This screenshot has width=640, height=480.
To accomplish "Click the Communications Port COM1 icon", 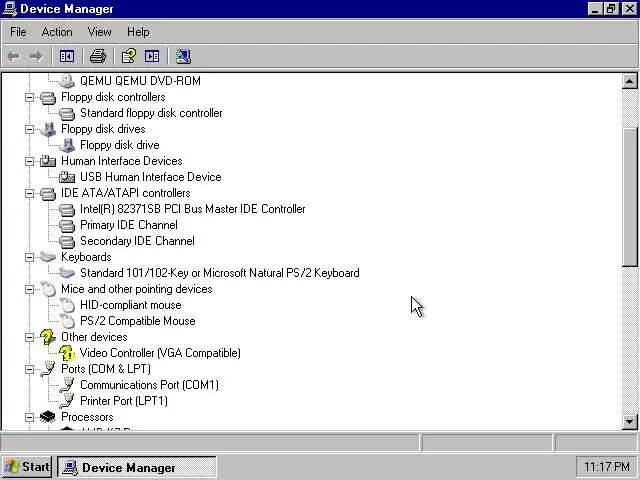I will tap(67, 385).
